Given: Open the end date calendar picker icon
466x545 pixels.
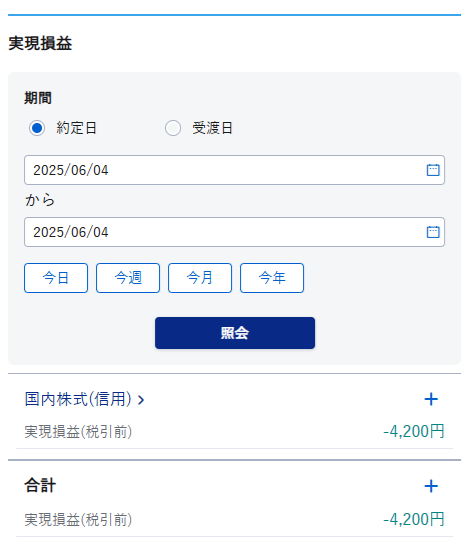Looking at the screenshot, I should [x=433, y=232].
